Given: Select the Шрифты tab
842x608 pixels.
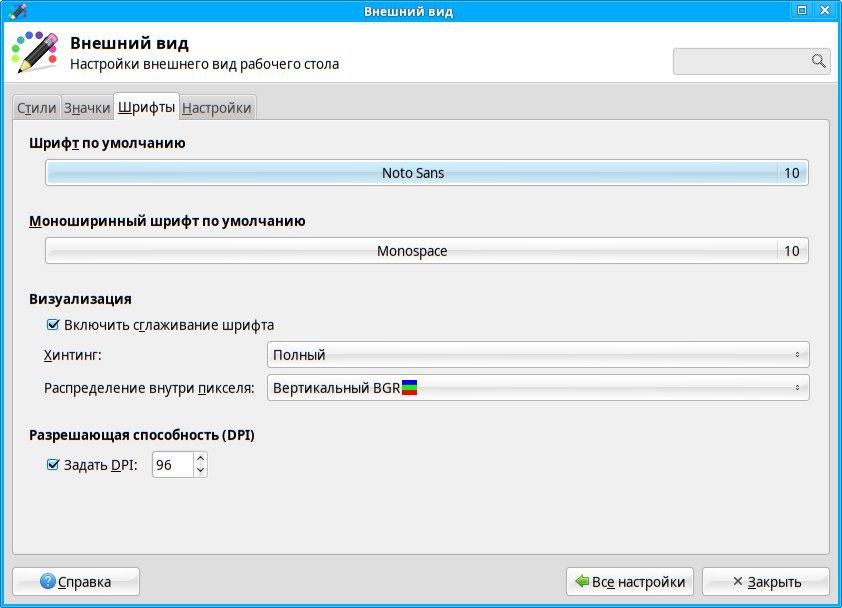Looking at the screenshot, I should tap(147, 107).
